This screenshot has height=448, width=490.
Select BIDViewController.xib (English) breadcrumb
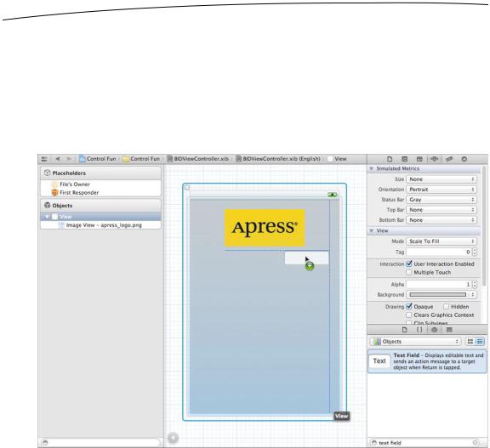coord(278,159)
